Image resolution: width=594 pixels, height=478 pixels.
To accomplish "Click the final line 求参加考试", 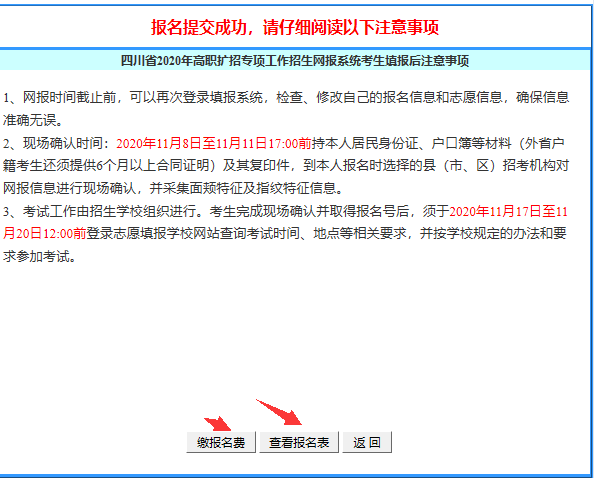I will 40,256.
